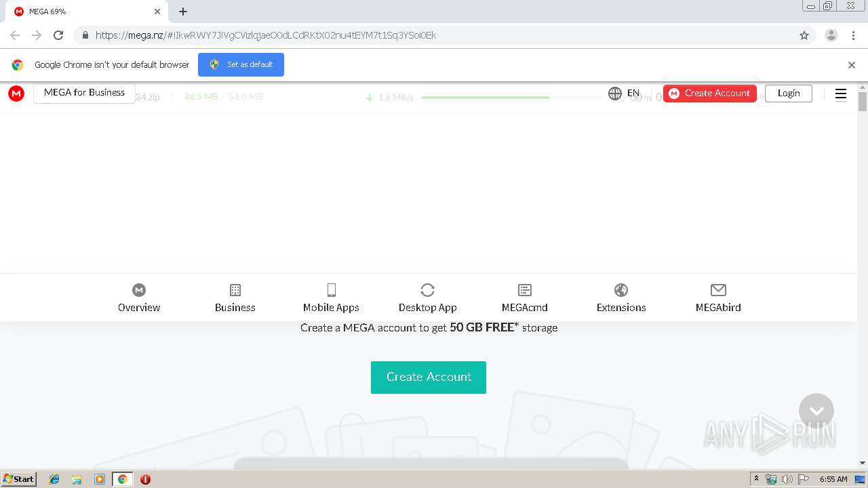The image size is (868, 488).
Task: Click the red Create Account header button
Action: [x=710, y=94]
